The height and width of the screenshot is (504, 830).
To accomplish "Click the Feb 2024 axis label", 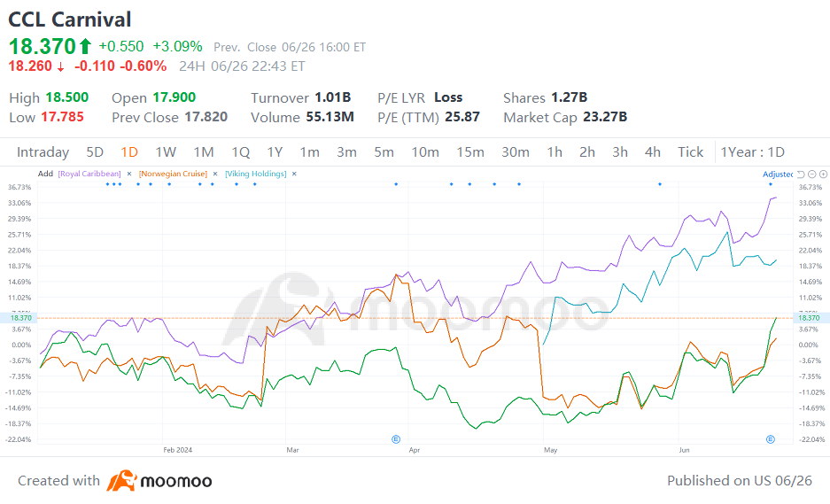I will 177,450.
